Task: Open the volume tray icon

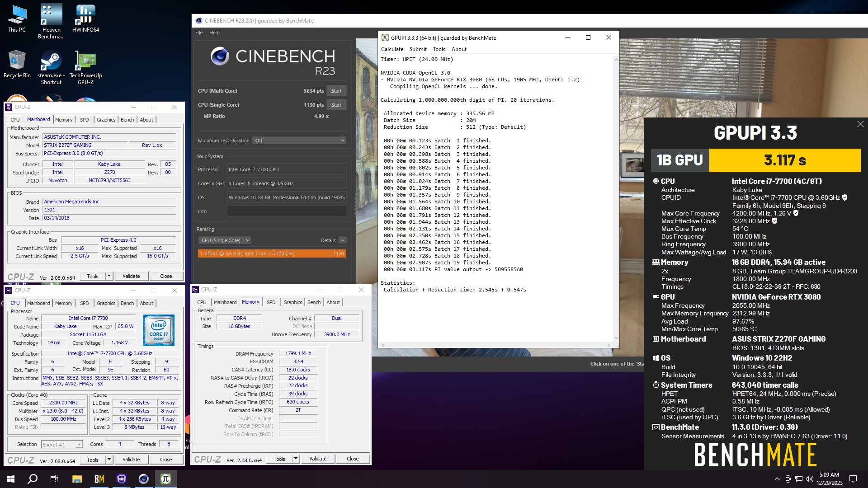Action: (809, 479)
